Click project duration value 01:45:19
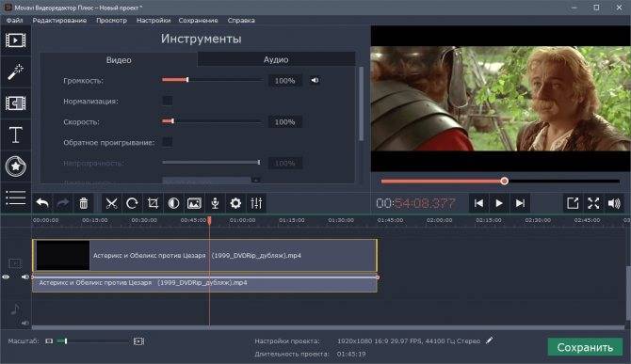Viewport: 631px width, 364px height. [x=351, y=354]
